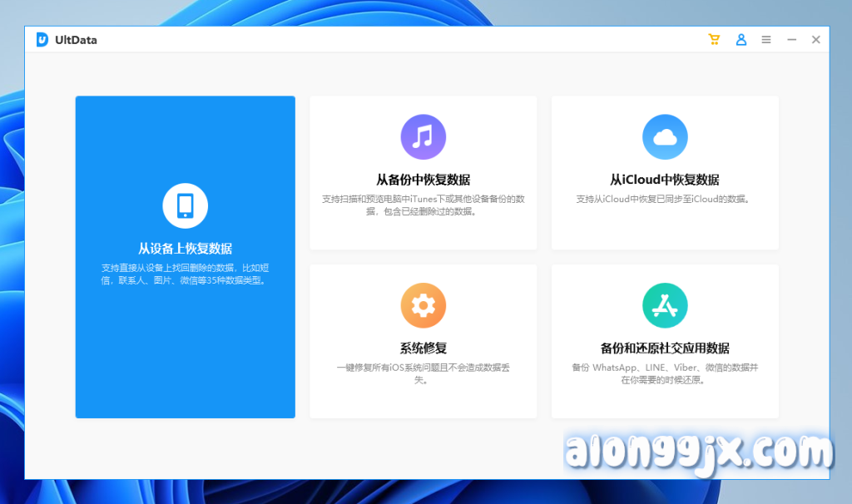The image size is (852, 504).
Task: Click the iOS system repair description text
Action: pos(423,373)
